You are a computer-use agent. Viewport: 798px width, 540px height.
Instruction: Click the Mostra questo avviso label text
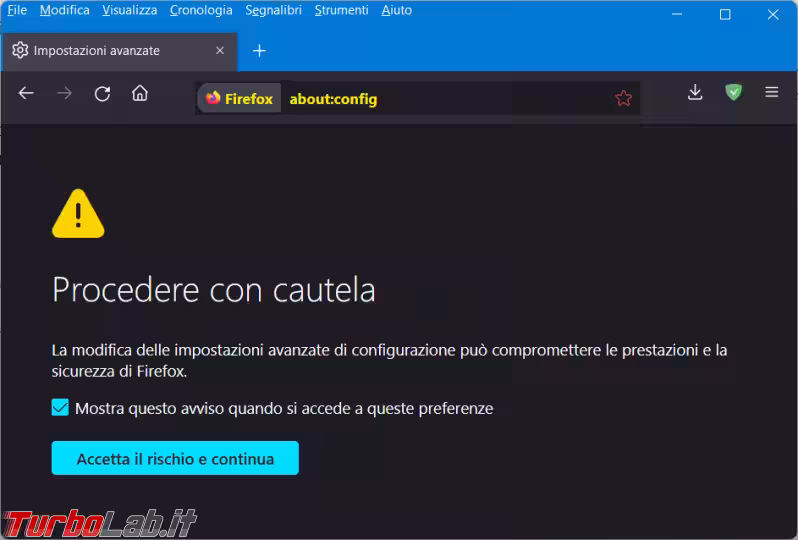click(x=284, y=408)
